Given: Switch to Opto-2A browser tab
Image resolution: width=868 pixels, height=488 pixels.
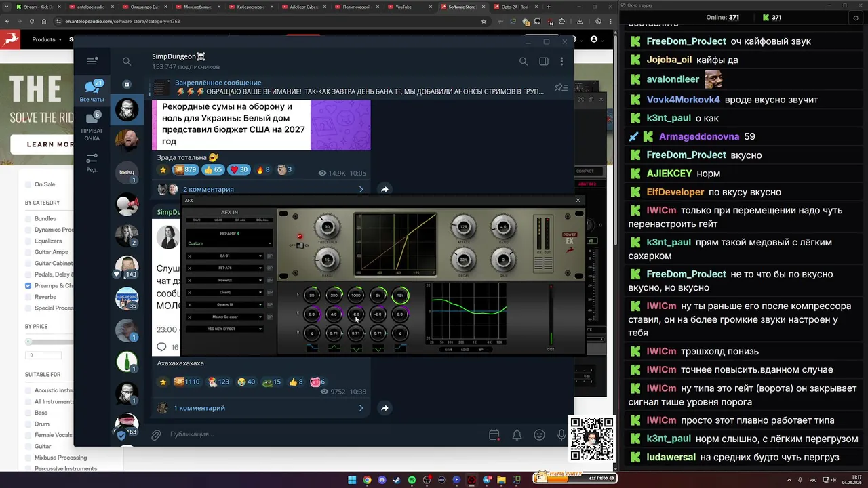Looking at the screenshot, I should pyautogui.click(x=515, y=7).
